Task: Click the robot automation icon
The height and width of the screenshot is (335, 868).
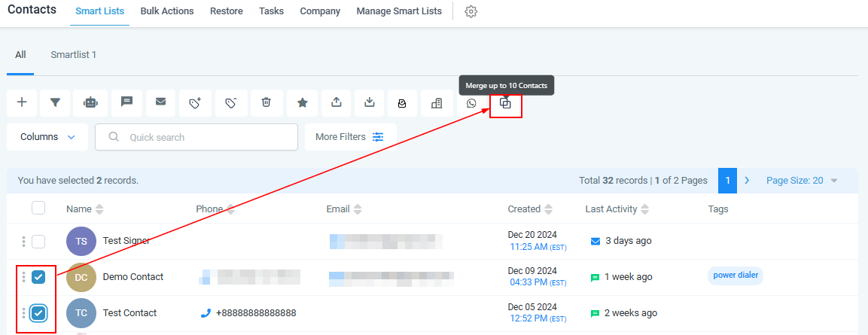Action: pos(91,103)
